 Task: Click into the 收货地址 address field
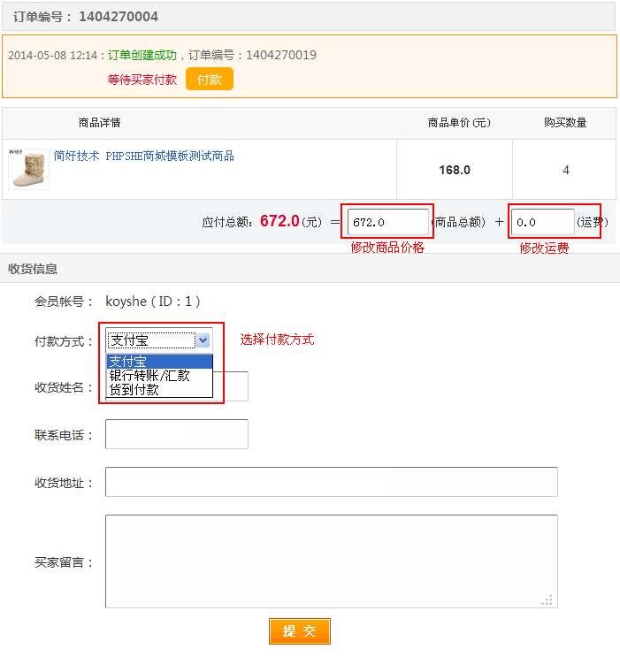[331, 482]
